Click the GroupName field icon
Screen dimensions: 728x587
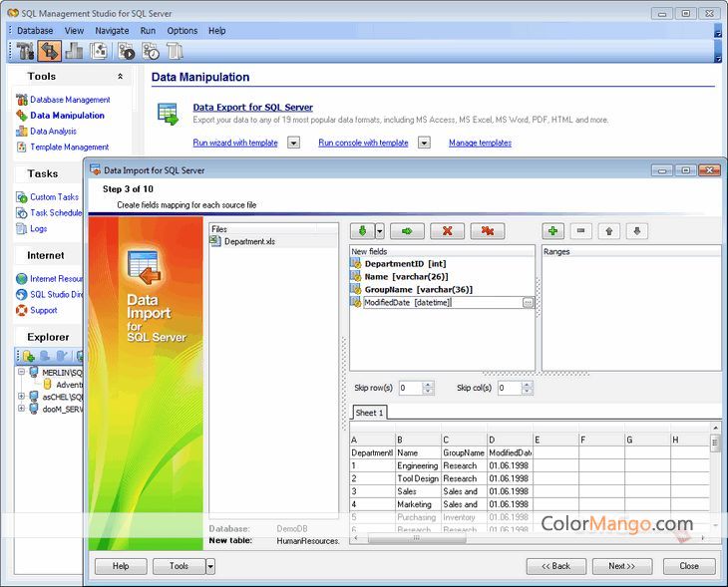coord(356,290)
